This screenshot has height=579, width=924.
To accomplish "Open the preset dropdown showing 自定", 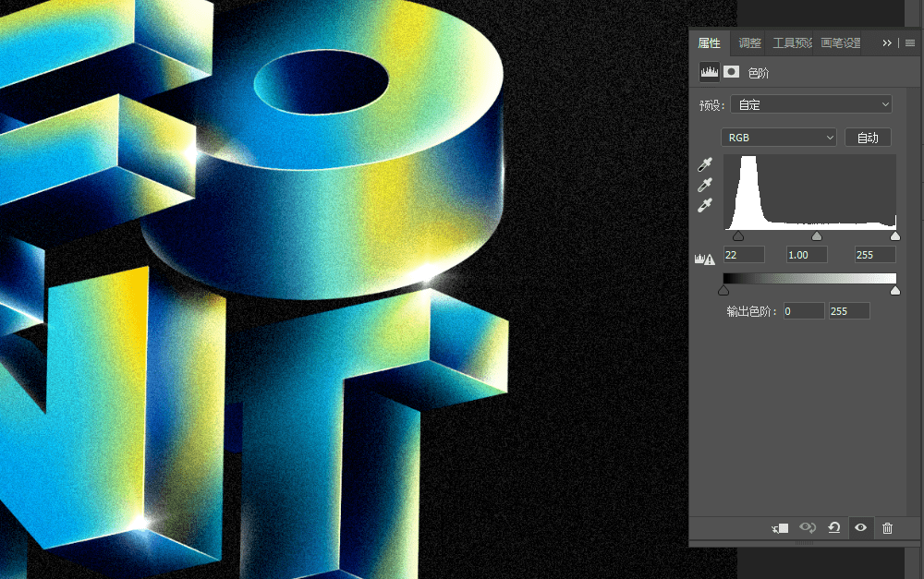I will (810, 104).
